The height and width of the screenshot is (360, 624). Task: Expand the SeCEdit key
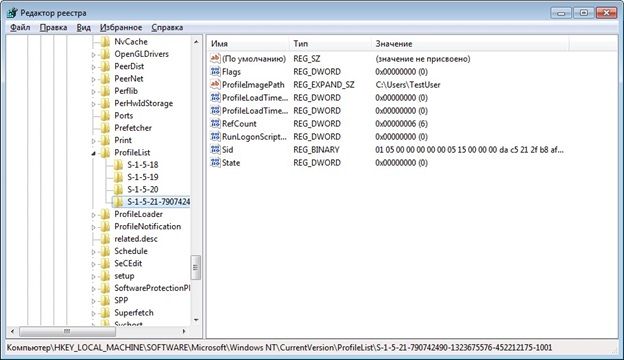pos(94,265)
